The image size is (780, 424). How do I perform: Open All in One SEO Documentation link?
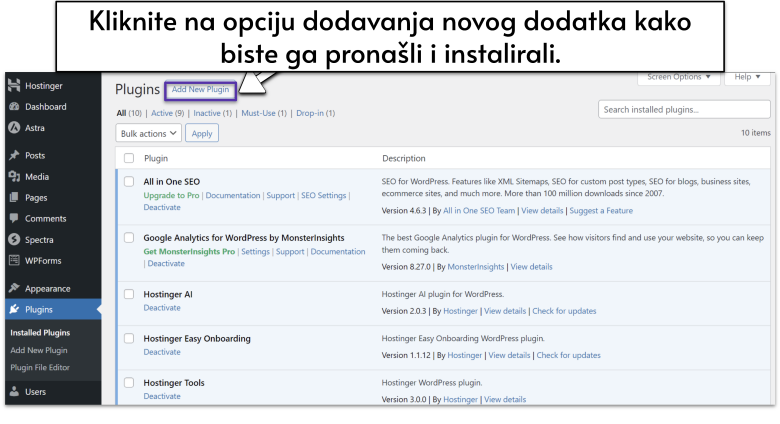pyautogui.click(x=233, y=196)
